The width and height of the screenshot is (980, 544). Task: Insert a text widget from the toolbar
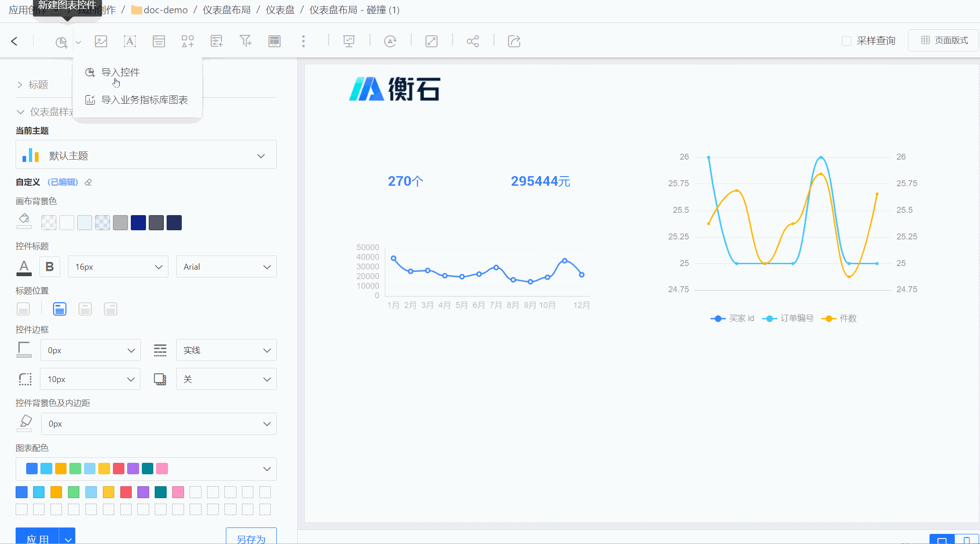pos(130,41)
